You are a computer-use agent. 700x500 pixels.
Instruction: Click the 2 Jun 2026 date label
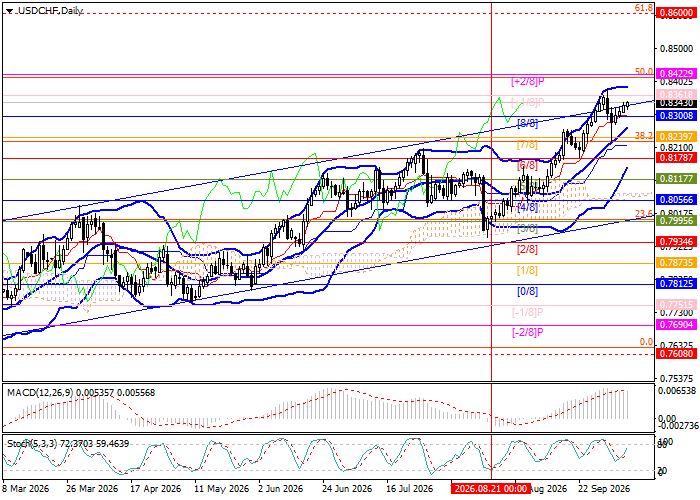pos(283,488)
